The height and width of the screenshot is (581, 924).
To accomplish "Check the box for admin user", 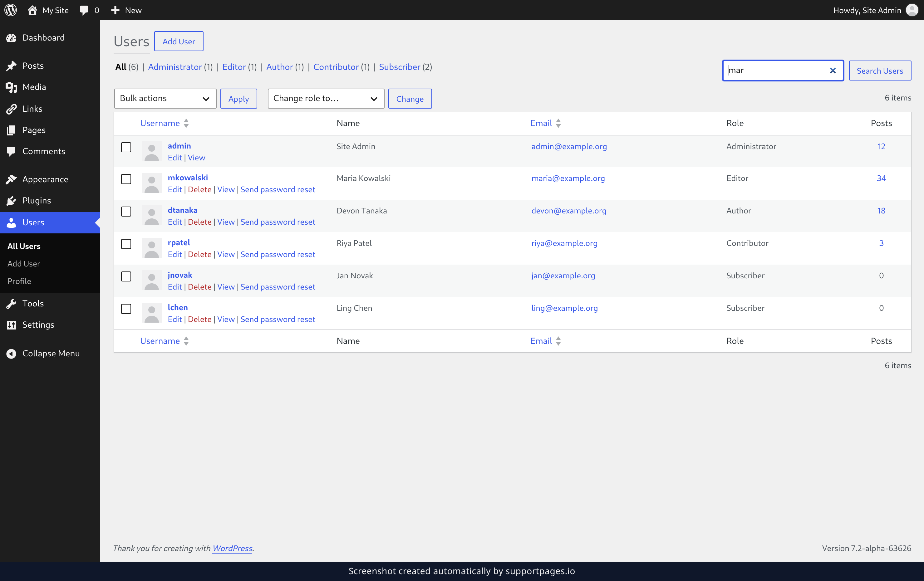I will [126, 147].
